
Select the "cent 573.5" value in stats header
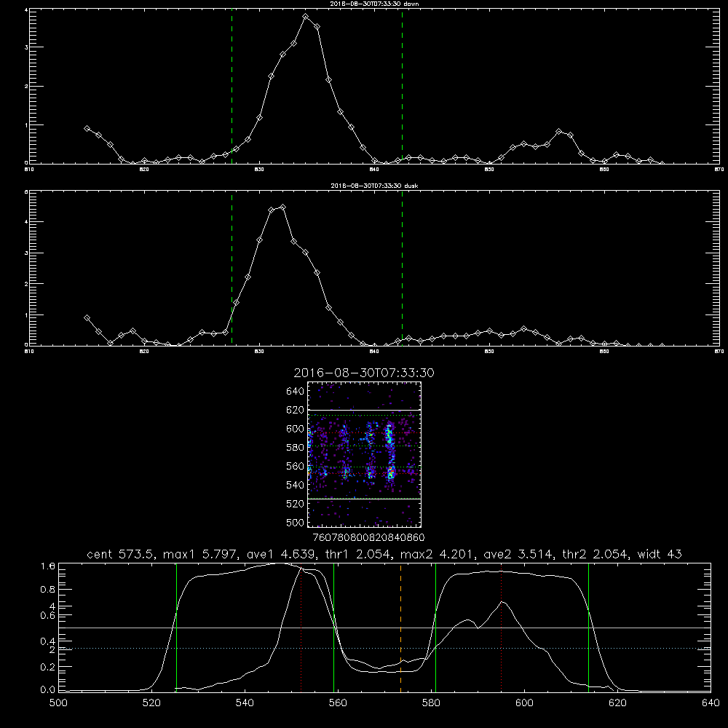(x=121, y=554)
